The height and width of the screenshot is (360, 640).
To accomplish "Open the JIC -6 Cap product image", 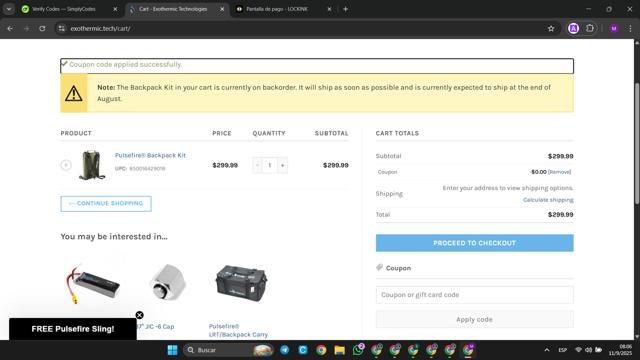I will click(x=168, y=282).
